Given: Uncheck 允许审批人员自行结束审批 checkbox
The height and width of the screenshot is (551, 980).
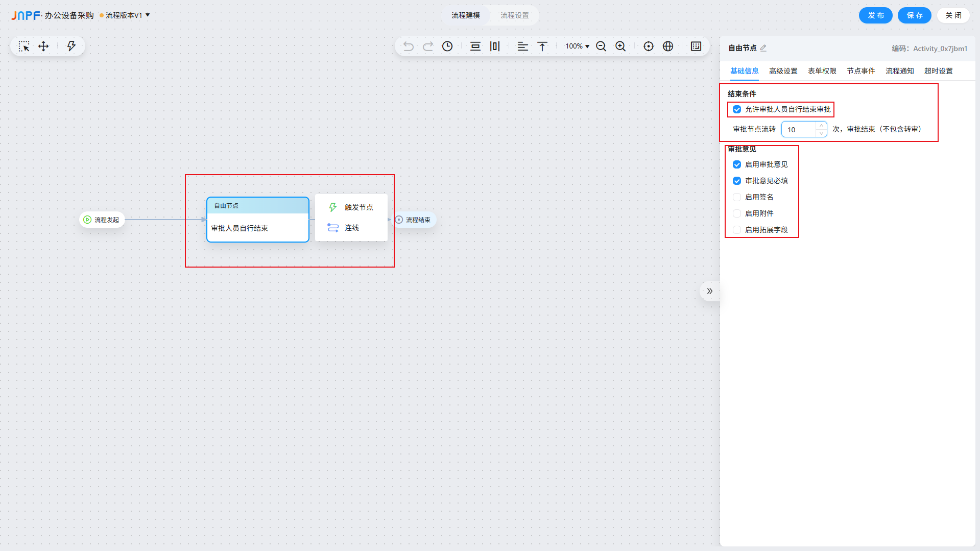Looking at the screenshot, I should 737,109.
